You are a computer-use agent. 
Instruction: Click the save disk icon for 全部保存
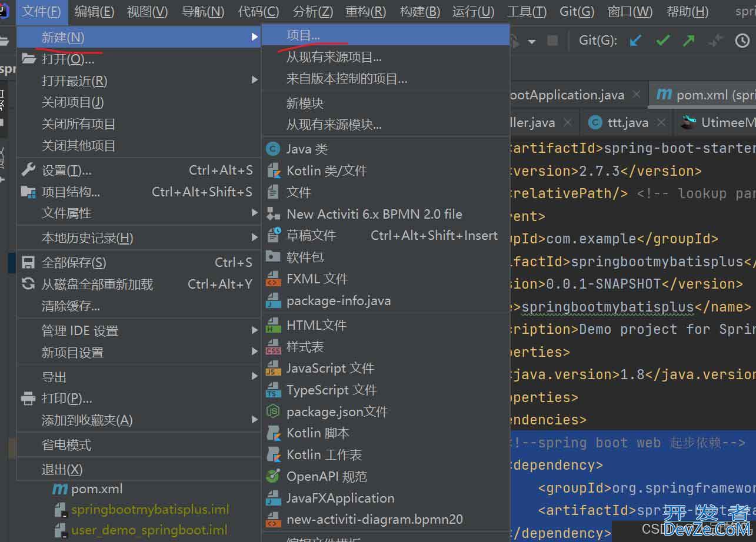tap(28, 262)
